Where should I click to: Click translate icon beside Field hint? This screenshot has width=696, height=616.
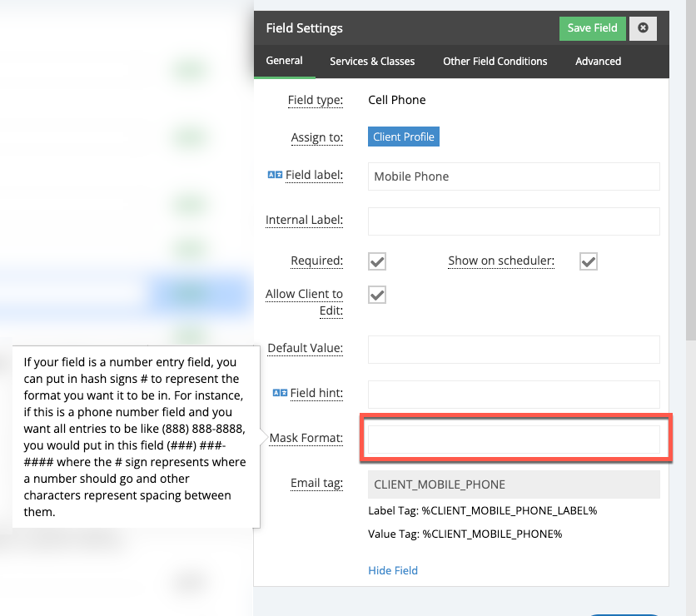coord(280,392)
